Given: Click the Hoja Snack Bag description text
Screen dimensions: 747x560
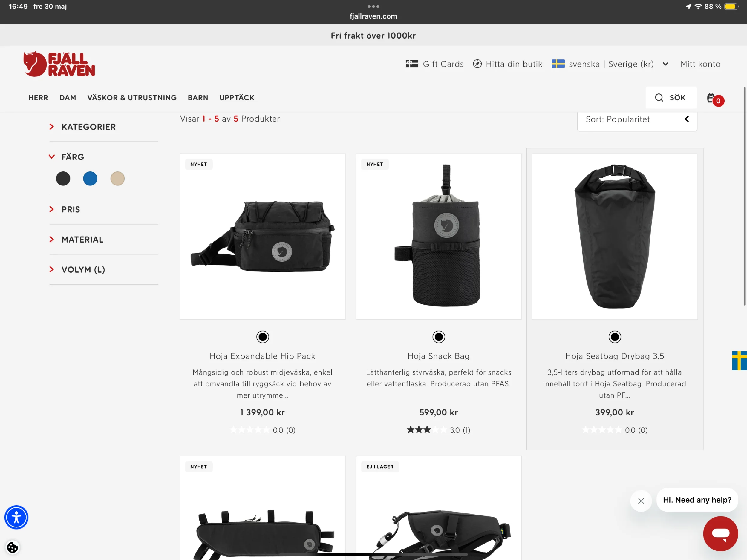Looking at the screenshot, I should (x=439, y=378).
